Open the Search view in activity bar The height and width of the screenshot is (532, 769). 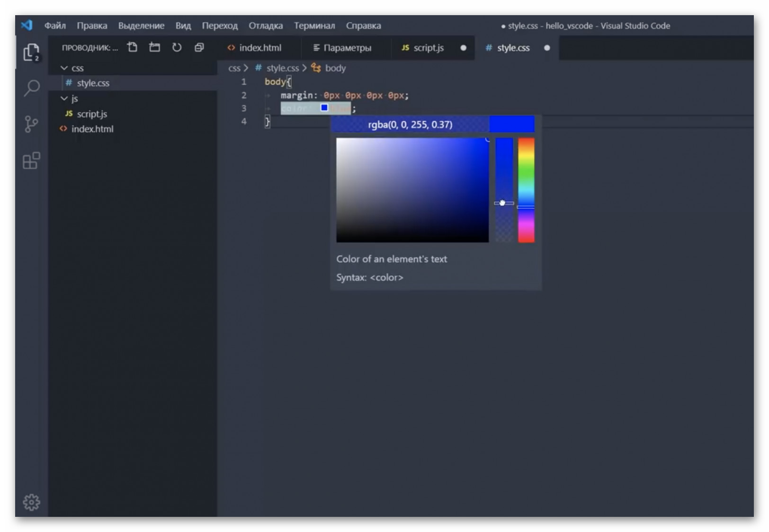[x=31, y=88]
